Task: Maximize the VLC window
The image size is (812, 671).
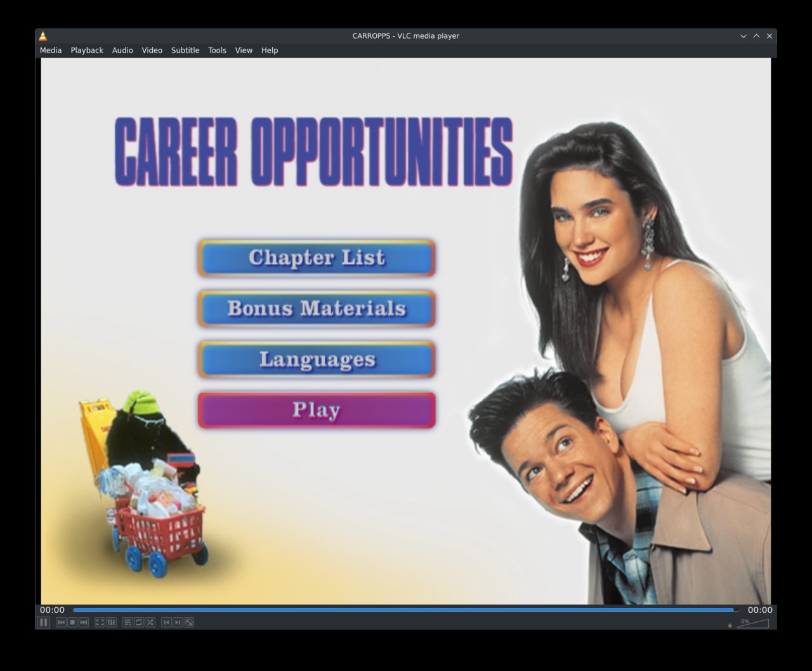Action: click(756, 36)
